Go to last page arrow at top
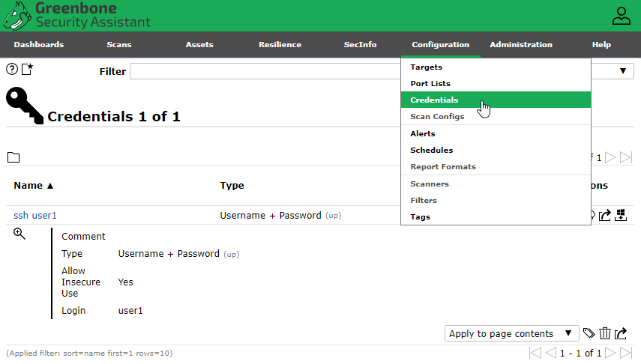The width and height of the screenshot is (641, 364). click(626, 157)
